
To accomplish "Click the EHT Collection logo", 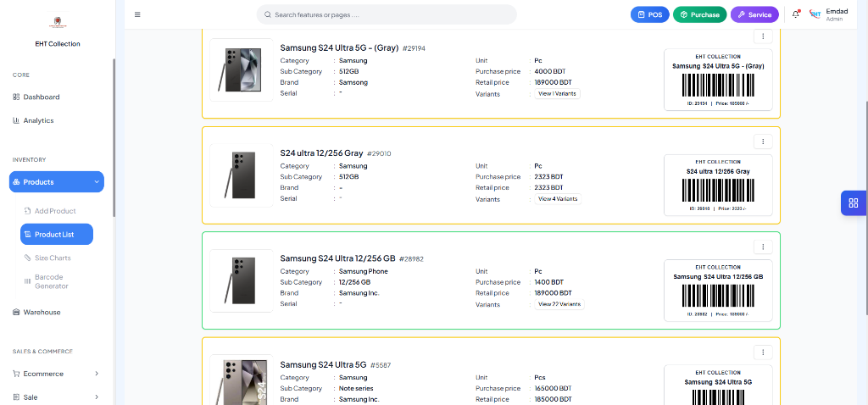I will coord(58,22).
